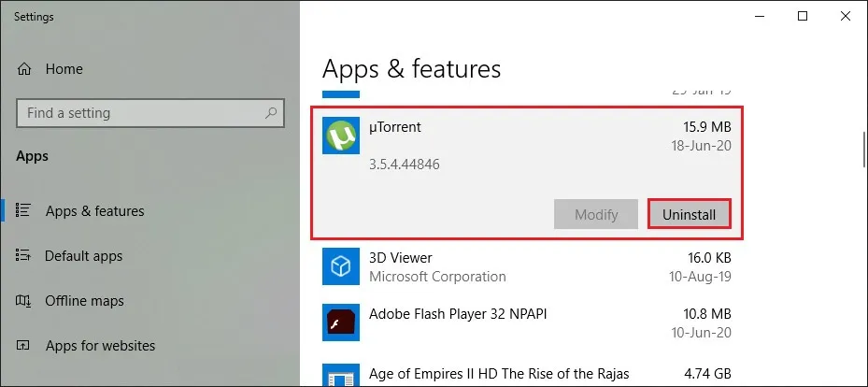
Task: Click Microsoft Corporation publisher text
Action: [437, 277]
